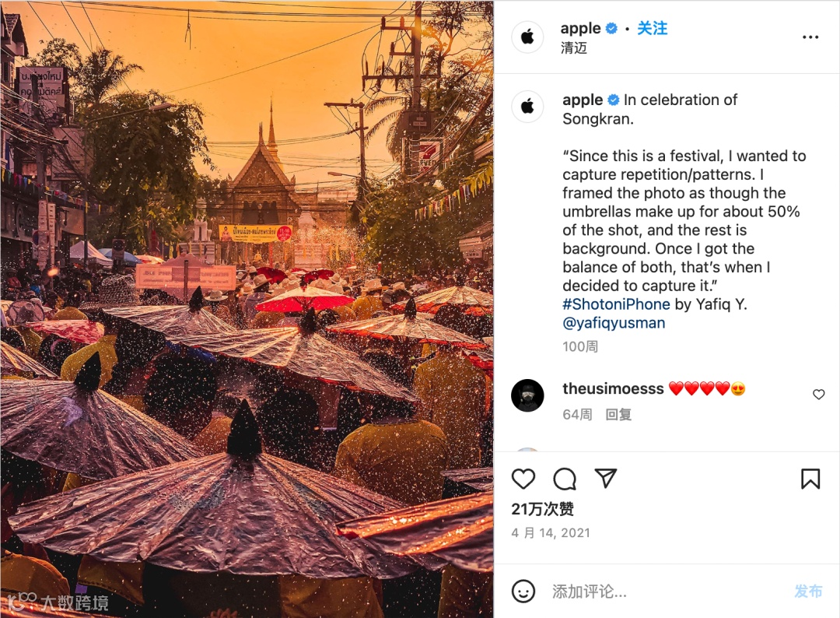Like theusimoesss comment with small heart
The width and height of the screenshot is (840, 618).
818,395
